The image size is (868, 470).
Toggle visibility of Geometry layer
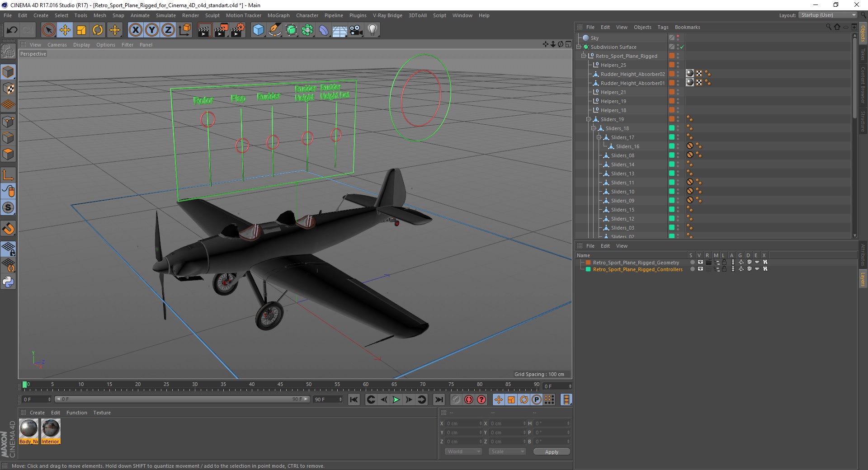click(700, 262)
